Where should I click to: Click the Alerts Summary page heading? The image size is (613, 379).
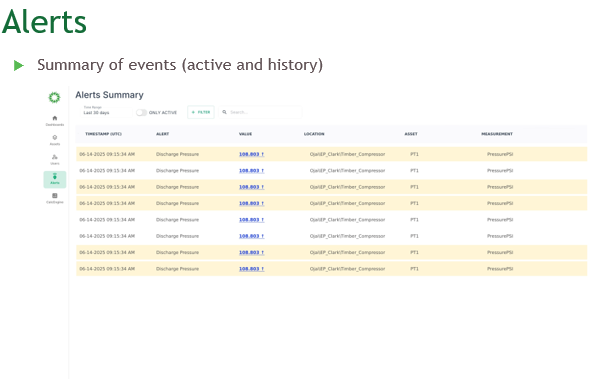109,95
